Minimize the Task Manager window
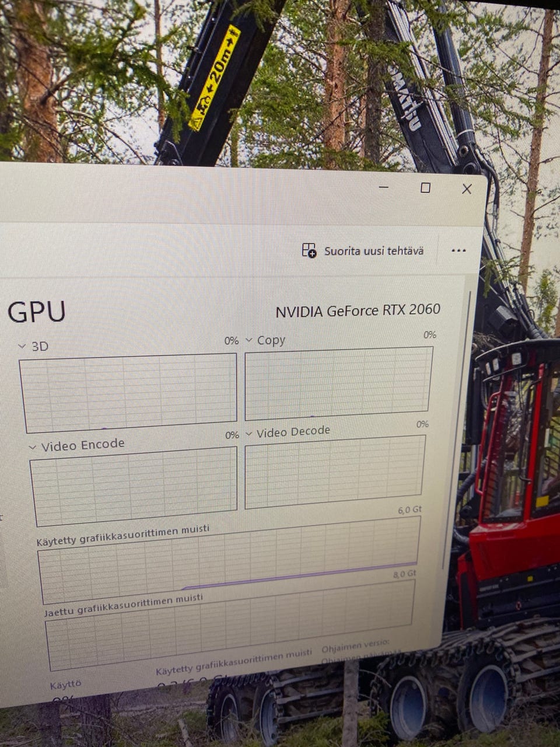The image size is (560, 747). 383,187
